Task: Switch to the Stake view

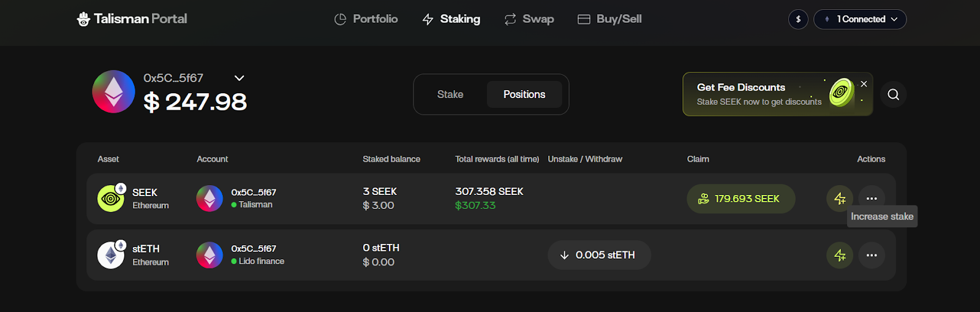Action: click(450, 94)
